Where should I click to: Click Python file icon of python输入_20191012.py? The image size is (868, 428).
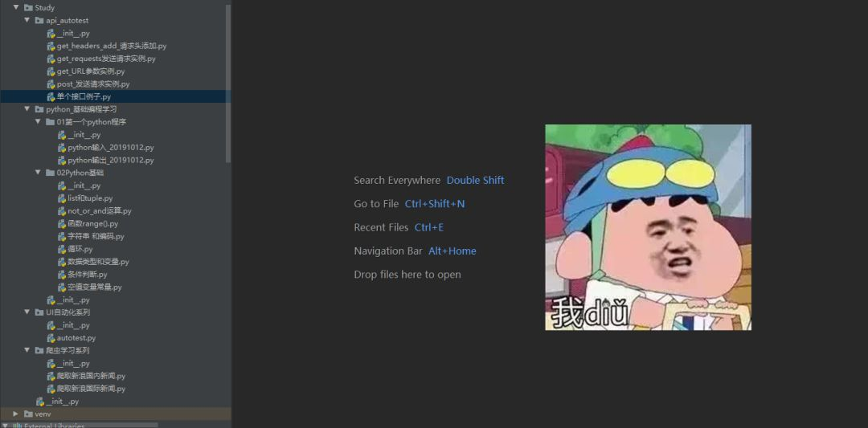click(x=62, y=148)
